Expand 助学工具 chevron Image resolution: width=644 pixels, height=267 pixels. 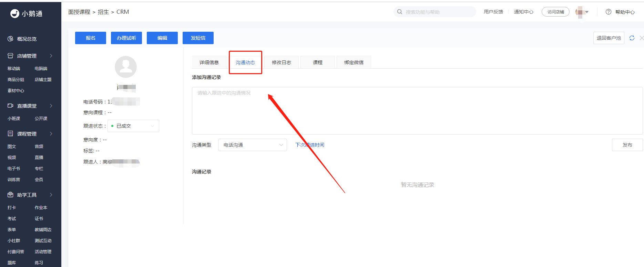pos(51,195)
